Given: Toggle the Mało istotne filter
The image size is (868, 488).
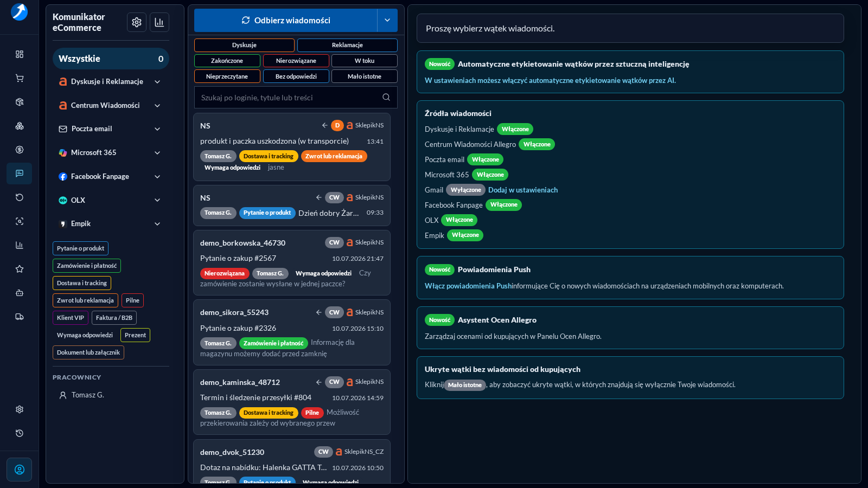Looking at the screenshot, I should pos(365,76).
